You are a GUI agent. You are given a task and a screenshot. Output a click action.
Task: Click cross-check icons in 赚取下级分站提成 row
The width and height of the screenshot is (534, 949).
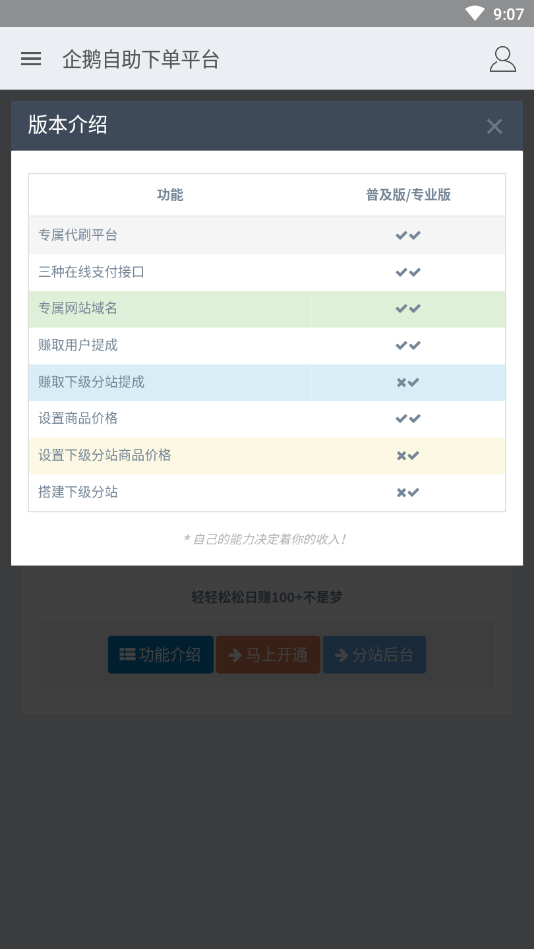408,382
